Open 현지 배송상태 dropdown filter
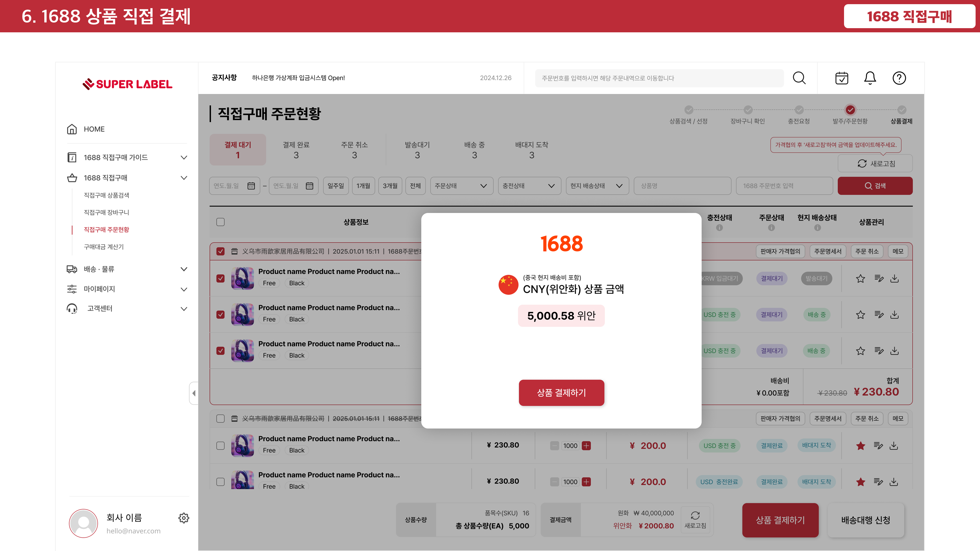 [x=597, y=186]
